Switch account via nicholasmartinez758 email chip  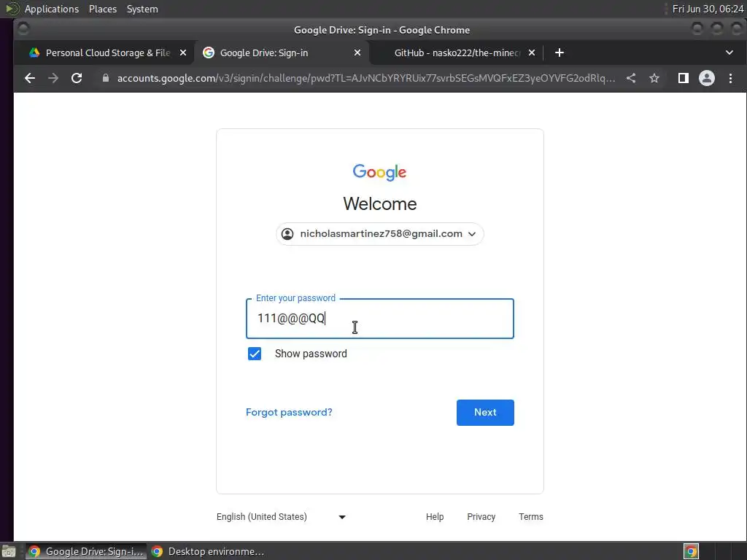(x=379, y=234)
